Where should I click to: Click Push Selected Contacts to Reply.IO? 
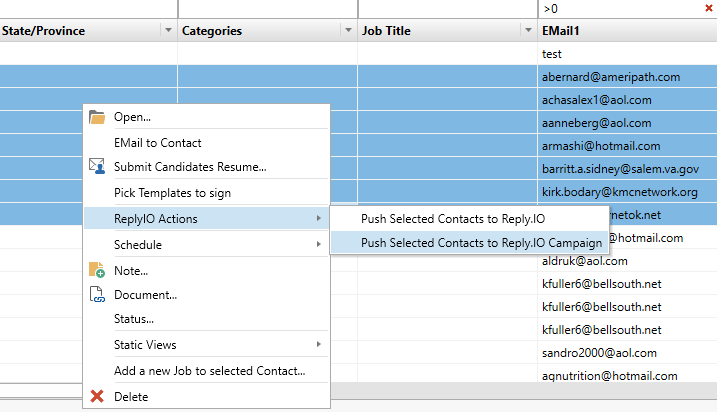pyautogui.click(x=470, y=219)
